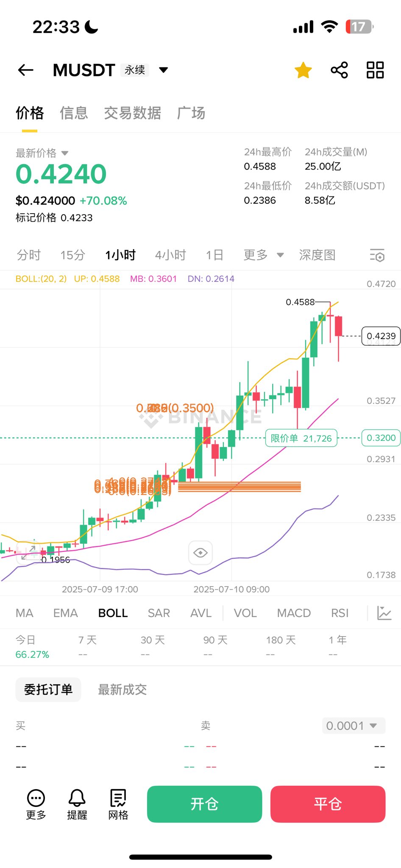Tap the Wi-Fi icon in status bar
Viewport: 401px width, 868px height.
pyautogui.click(x=329, y=26)
